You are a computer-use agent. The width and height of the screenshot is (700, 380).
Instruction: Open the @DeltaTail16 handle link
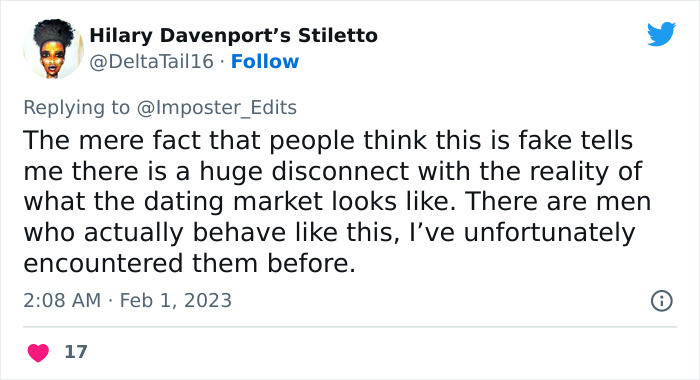pyautogui.click(x=151, y=62)
